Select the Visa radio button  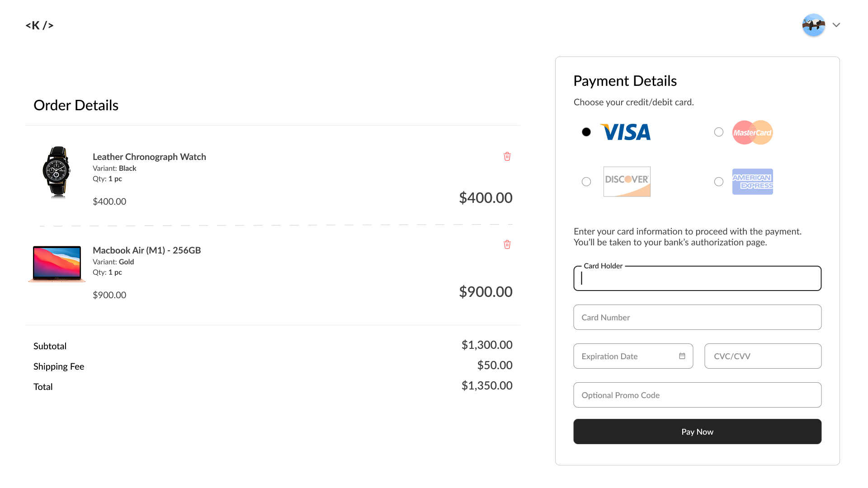[586, 132]
